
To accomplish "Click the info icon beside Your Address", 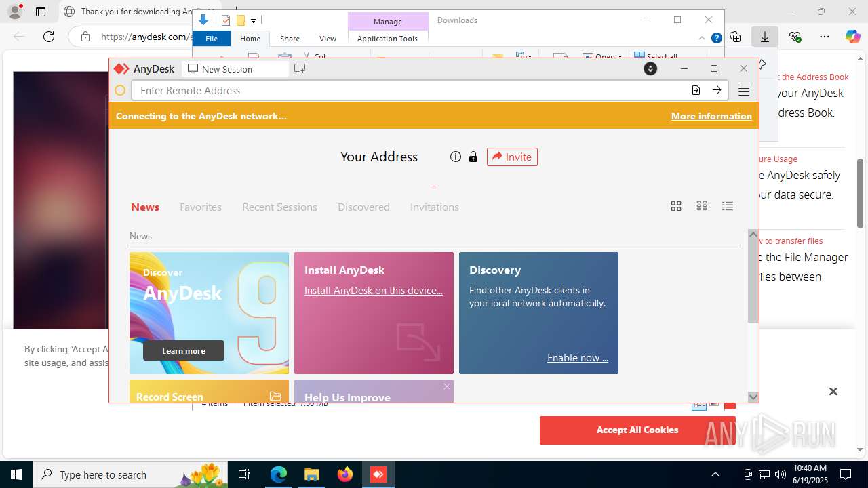I will (x=456, y=157).
